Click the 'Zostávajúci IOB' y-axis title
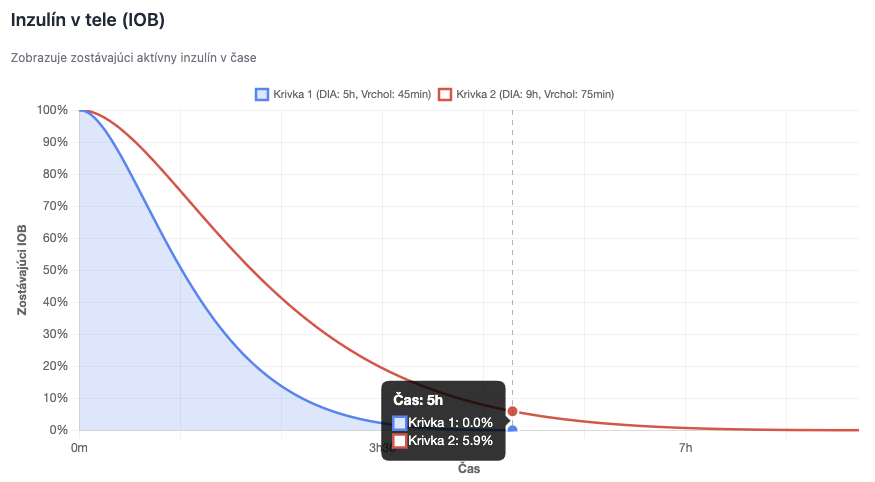Image resolution: width=875 pixels, height=482 pixels. coord(22,270)
